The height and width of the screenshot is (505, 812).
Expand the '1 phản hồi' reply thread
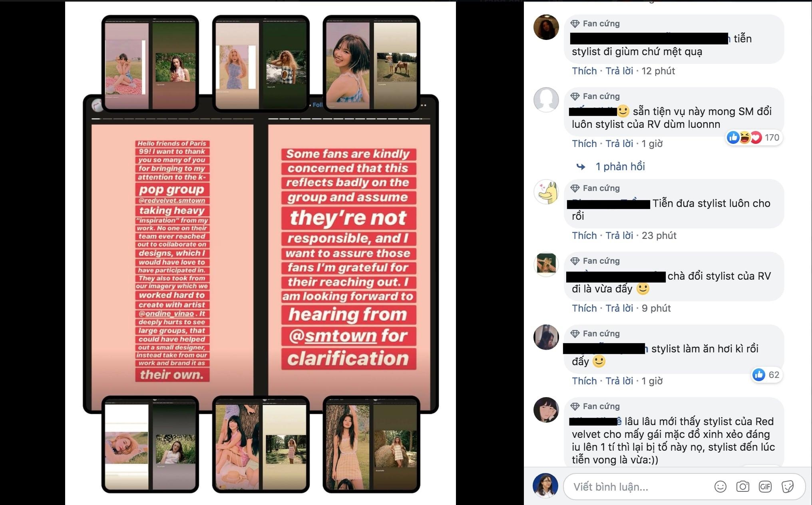pyautogui.click(x=620, y=167)
